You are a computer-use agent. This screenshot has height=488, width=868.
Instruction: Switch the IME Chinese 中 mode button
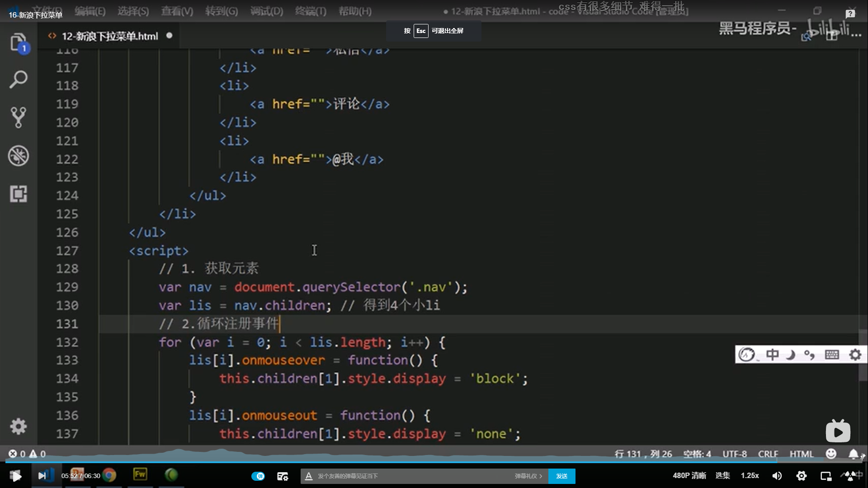click(x=772, y=355)
